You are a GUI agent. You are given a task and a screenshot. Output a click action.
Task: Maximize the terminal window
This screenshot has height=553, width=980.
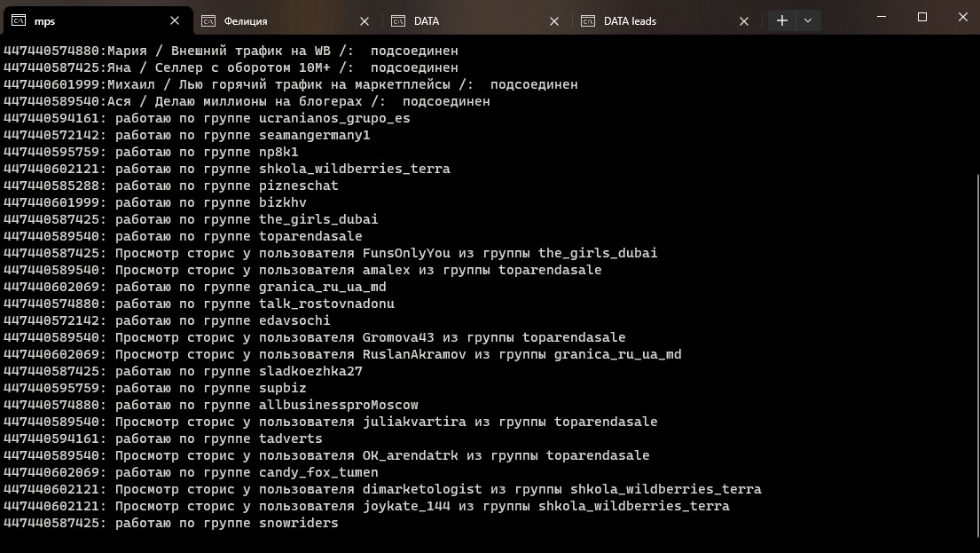[x=921, y=17]
